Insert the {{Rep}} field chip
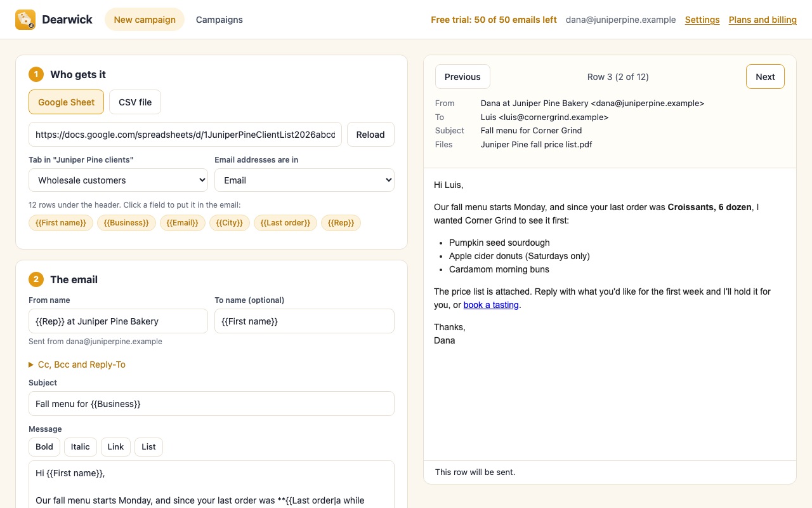This screenshot has width=812, height=508. [341, 223]
